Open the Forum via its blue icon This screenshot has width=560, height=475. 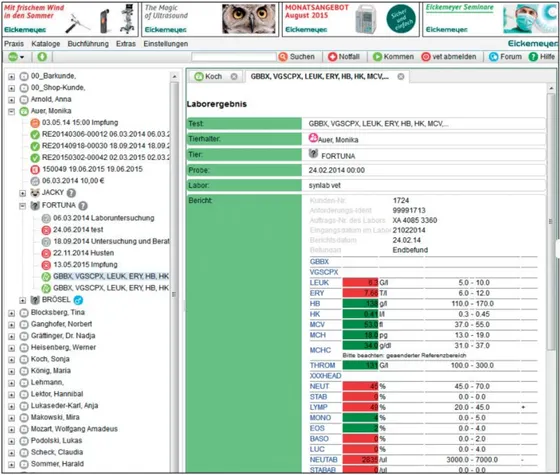pos(494,57)
